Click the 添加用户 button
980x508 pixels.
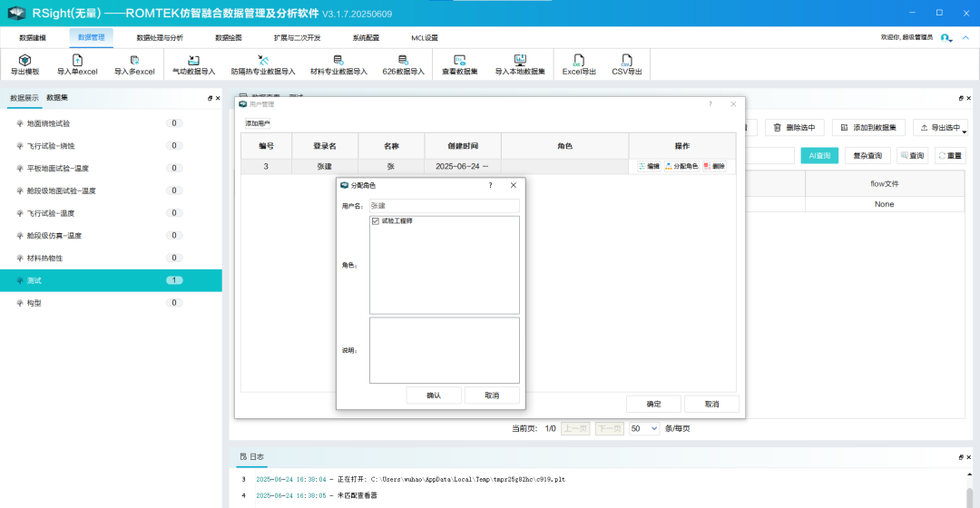point(258,123)
